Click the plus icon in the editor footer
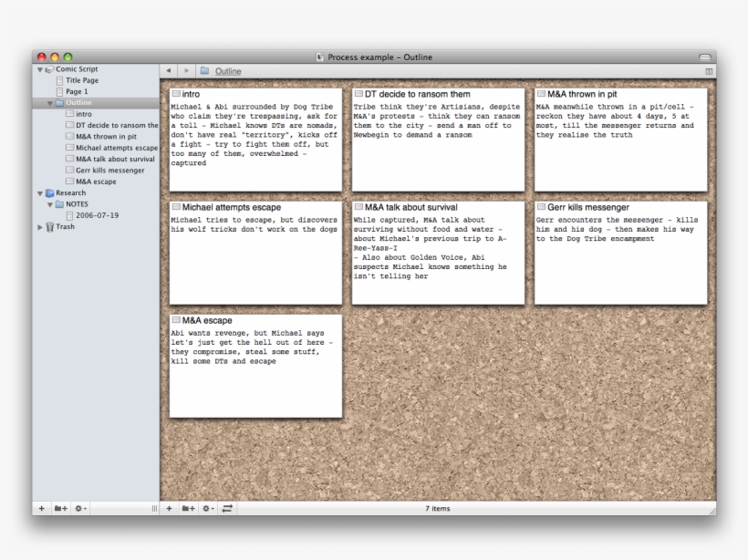The image size is (748, 560). 170,508
